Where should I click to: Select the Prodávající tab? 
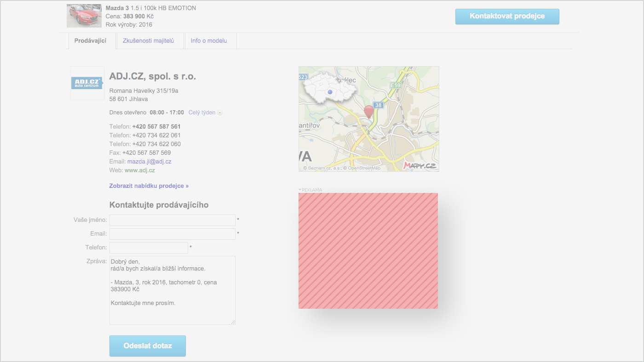[90, 41]
